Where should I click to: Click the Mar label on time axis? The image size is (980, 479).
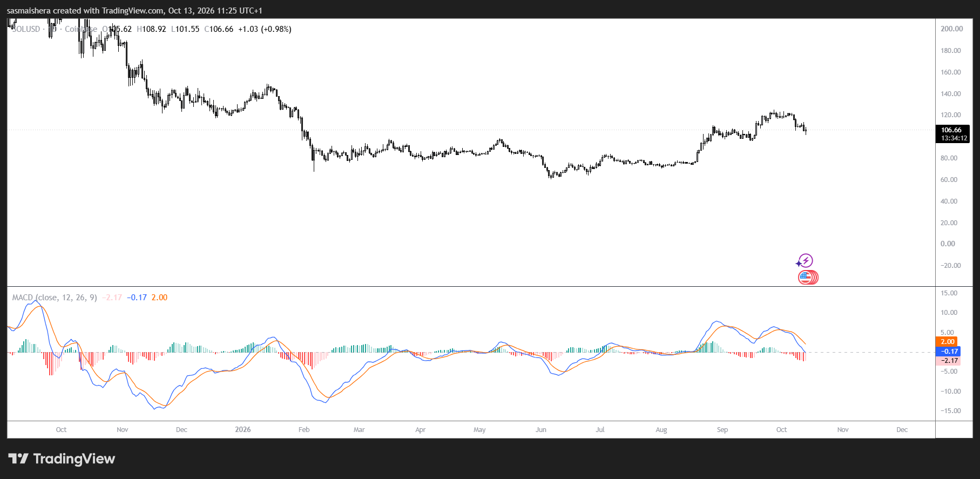(x=359, y=430)
